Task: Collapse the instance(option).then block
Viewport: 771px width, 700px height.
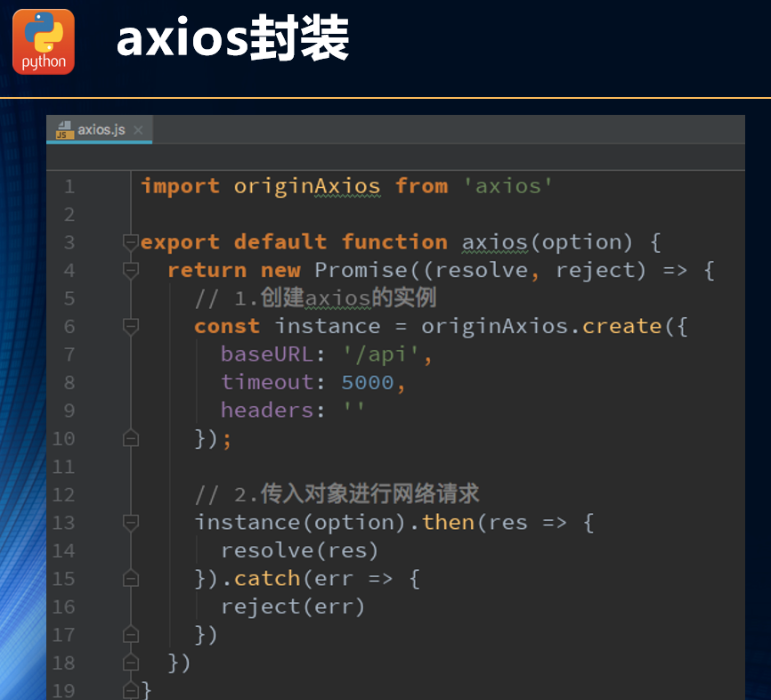Action: point(131,523)
